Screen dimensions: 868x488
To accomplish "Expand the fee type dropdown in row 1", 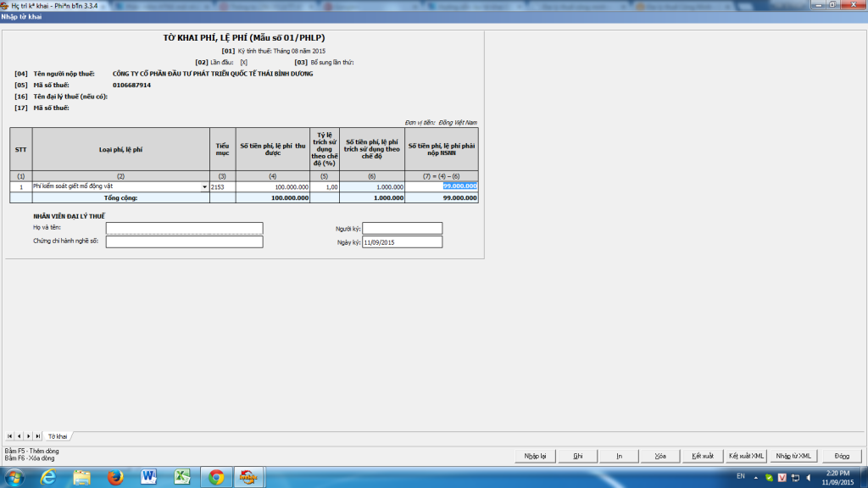I will tap(204, 186).
